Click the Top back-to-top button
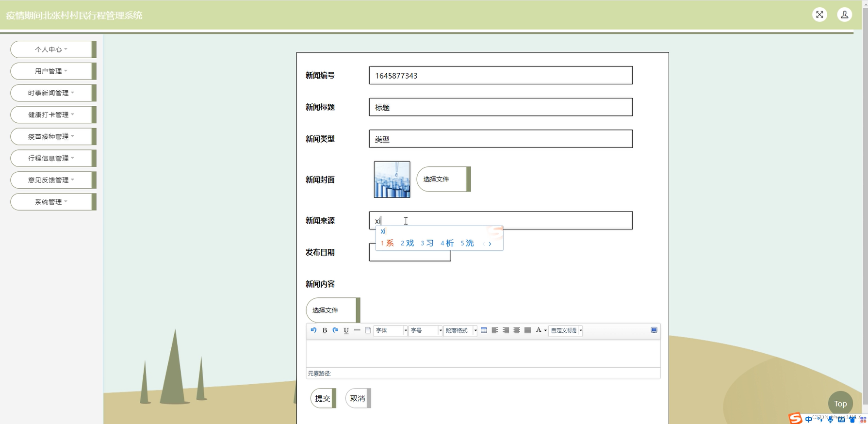 (840, 404)
